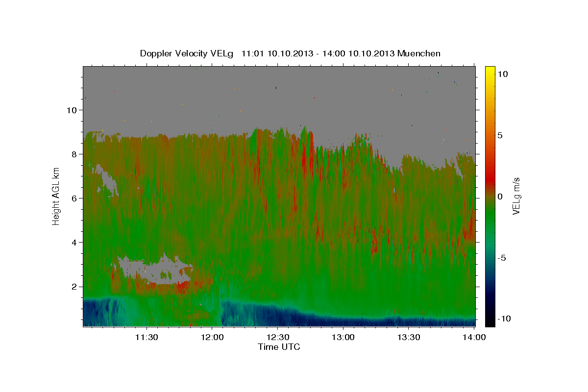
Task: Click the 12:30 time axis tick label
Action: [x=277, y=337]
